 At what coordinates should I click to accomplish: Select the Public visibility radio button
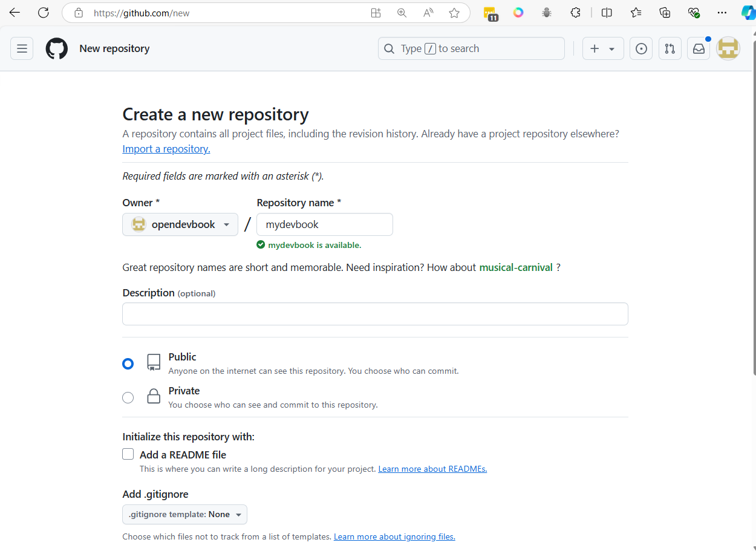pos(128,364)
